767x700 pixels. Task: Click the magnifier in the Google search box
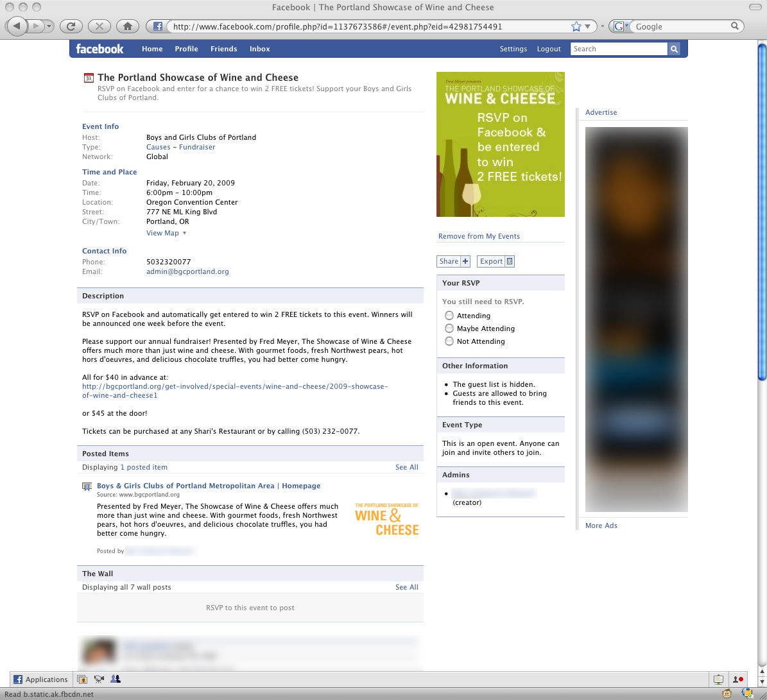[734, 26]
